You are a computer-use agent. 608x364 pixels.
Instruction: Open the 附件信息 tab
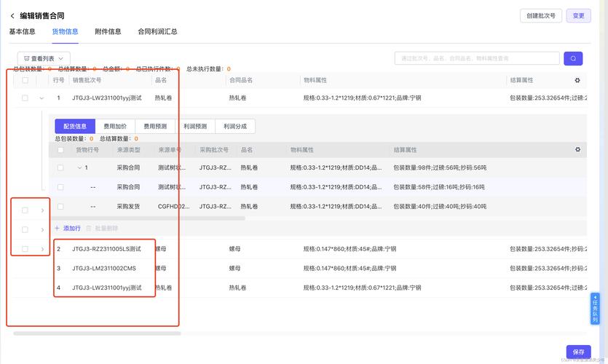click(108, 31)
